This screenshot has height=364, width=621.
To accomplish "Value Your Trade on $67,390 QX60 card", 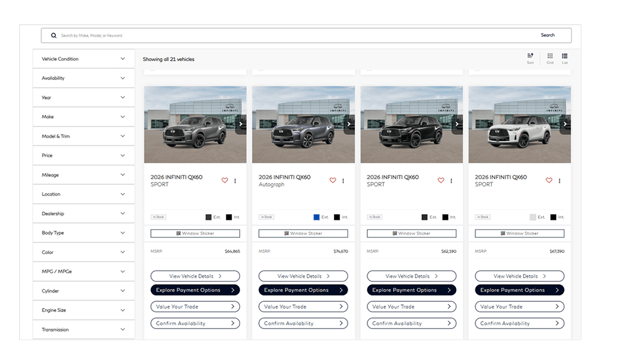I will pyautogui.click(x=520, y=307).
